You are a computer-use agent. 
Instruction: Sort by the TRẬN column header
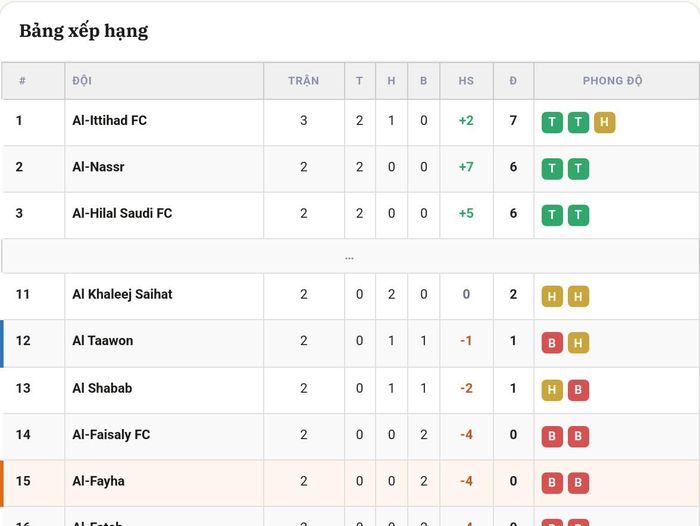pos(304,81)
